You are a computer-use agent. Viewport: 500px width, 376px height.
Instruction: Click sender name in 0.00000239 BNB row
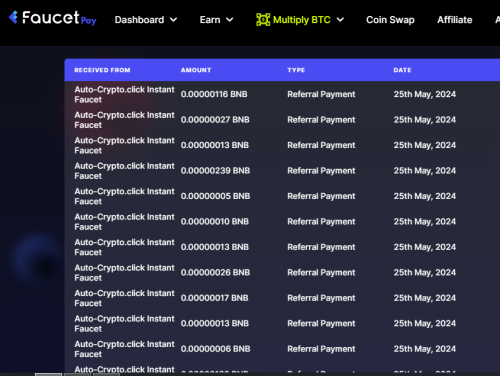click(x=124, y=171)
